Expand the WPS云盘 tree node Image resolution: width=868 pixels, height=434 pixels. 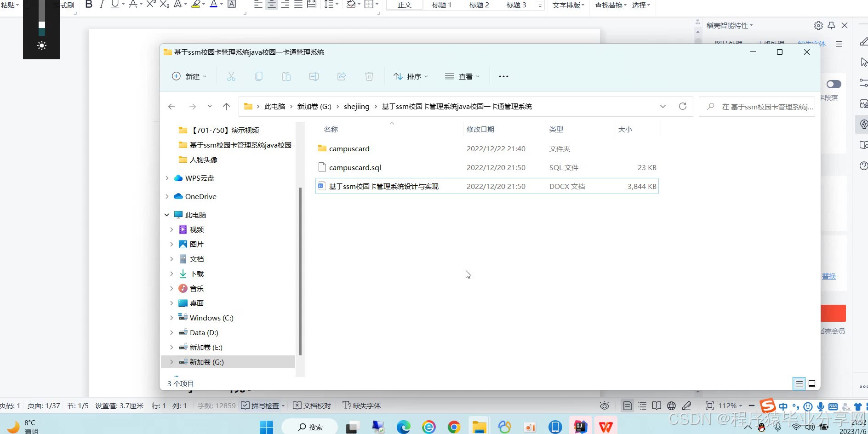(167, 178)
